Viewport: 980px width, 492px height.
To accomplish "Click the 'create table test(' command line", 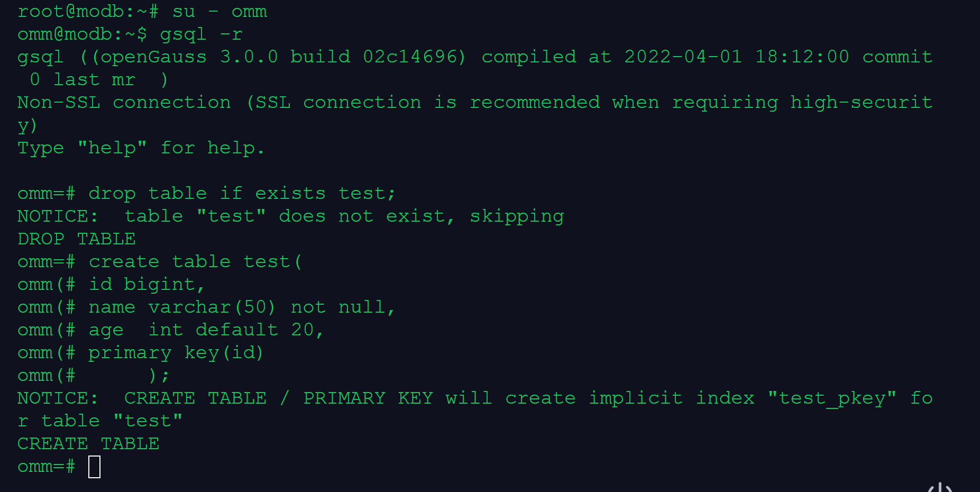I will click(x=195, y=262).
